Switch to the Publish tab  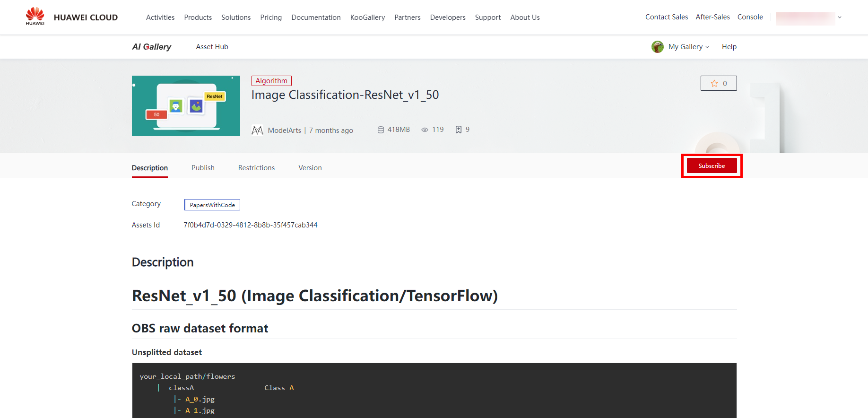[x=203, y=168]
